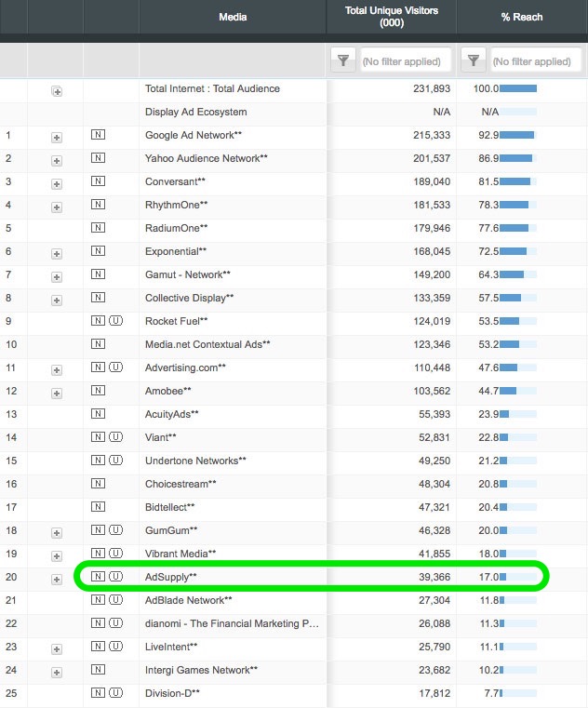Sort by Total Unique Visitors column header
588x708 pixels.
(390, 17)
